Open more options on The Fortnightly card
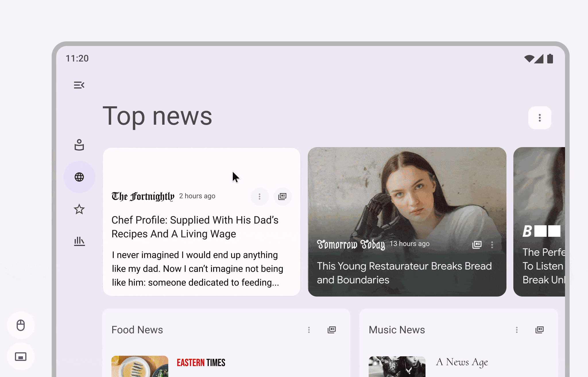588x377 pixels. pyautogui.click(x=260, y=197)
